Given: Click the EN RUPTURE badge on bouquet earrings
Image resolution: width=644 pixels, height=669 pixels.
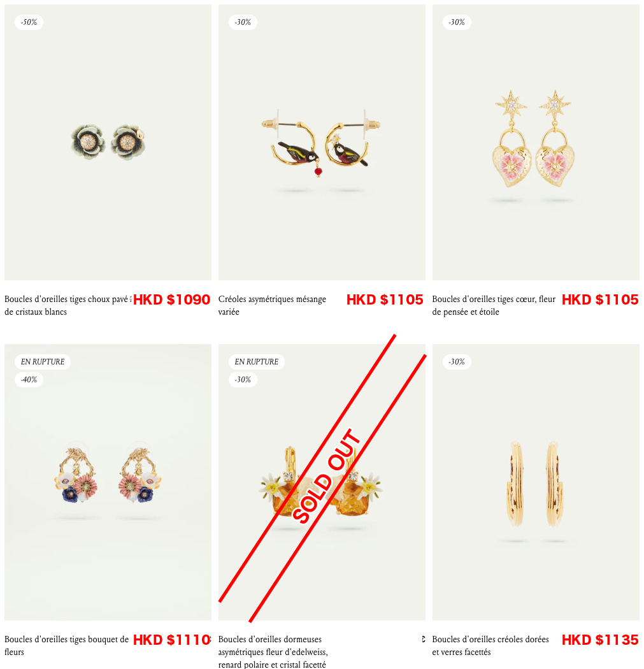Looking at the screenshot, I should (x=43, y=361).
